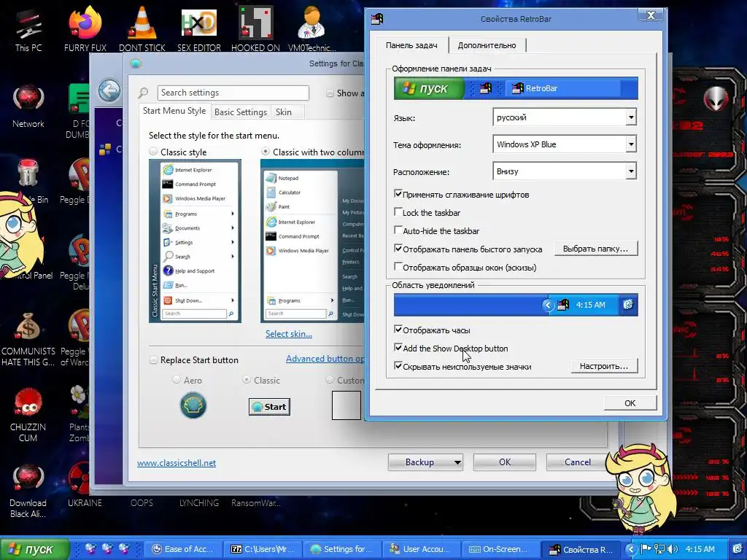
Task: Open the Start Menu Style tab
Action: tap(174, 111)
